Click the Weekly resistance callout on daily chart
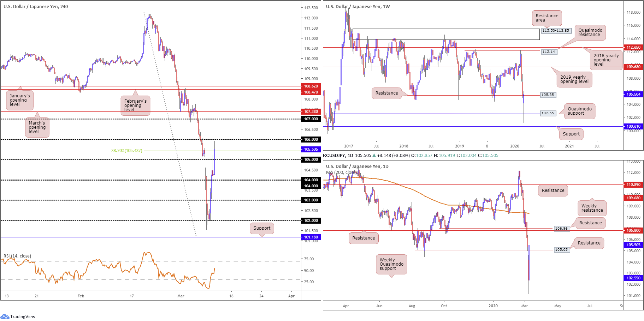The width and height of the screenshot is (644, 321). pyautogui.click(x=592, y=208)
